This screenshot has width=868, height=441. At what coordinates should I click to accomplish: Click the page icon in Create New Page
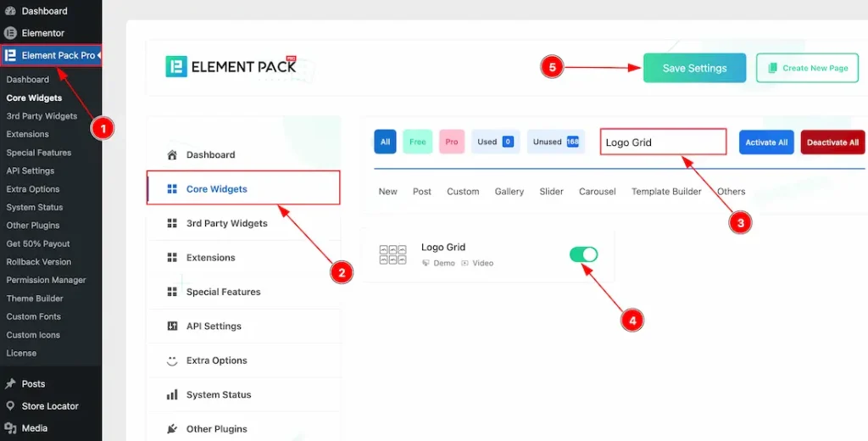point(773,68)
